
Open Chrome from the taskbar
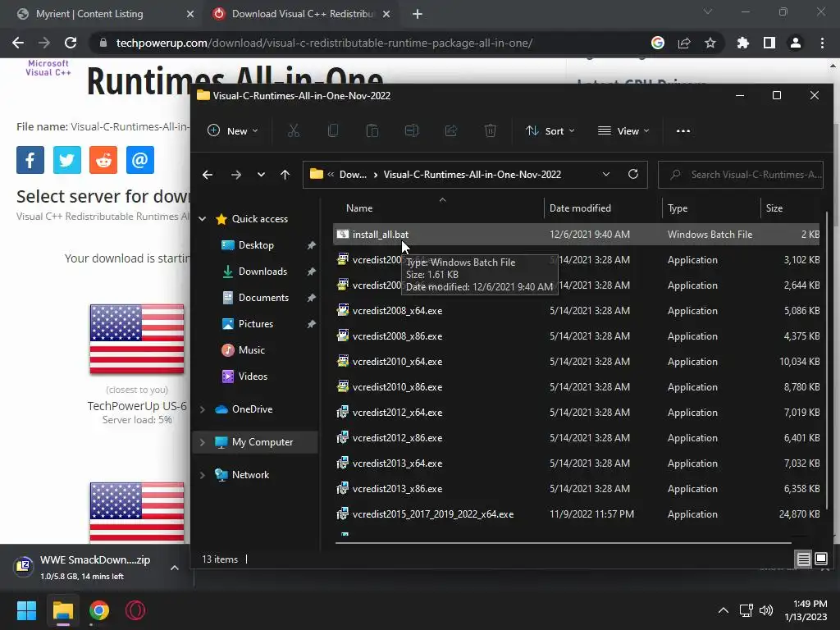coord(99,610)
